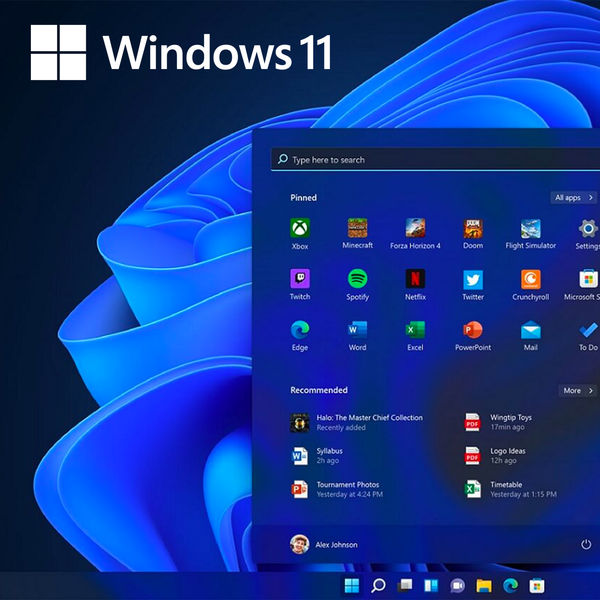
Task: Expand the All apps list
Action: [574, 198]
